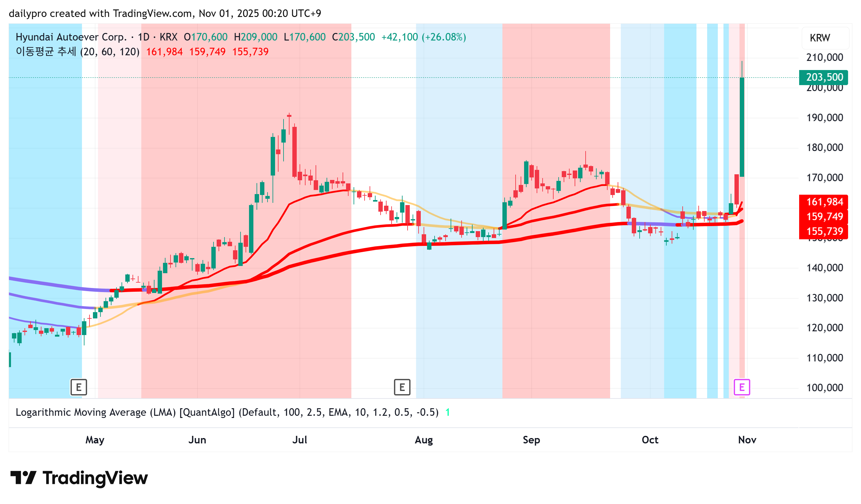Screen dimensions: 861x504
Task: Click the Sep label on the time axis
Action: click(531, 440)
